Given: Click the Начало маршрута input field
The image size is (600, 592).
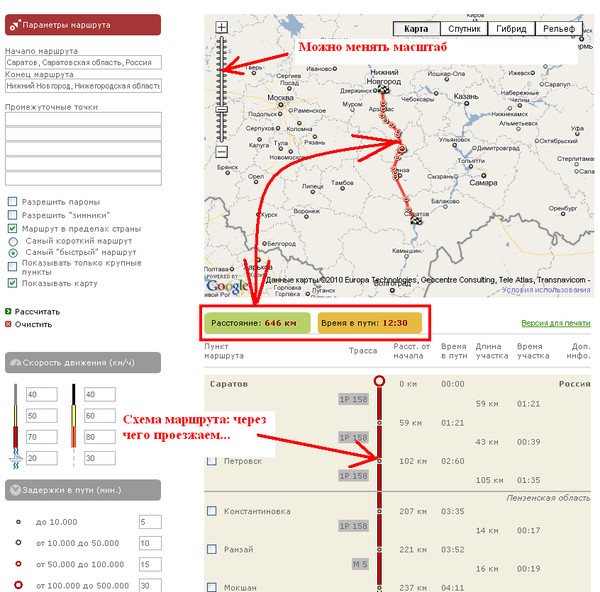Looking at the screenshot, I should coord(83,62).
